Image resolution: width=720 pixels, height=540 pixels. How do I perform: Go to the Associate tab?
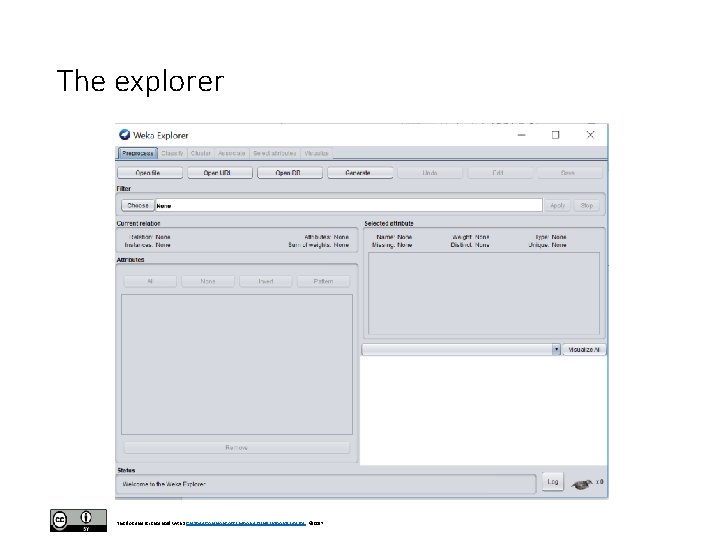pyautogui.click(x=231, y=153)
